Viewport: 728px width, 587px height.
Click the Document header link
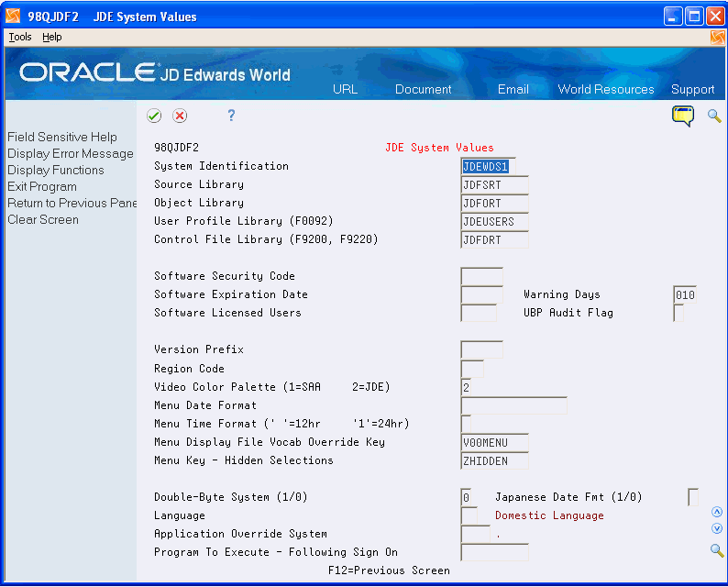point(423,89)
